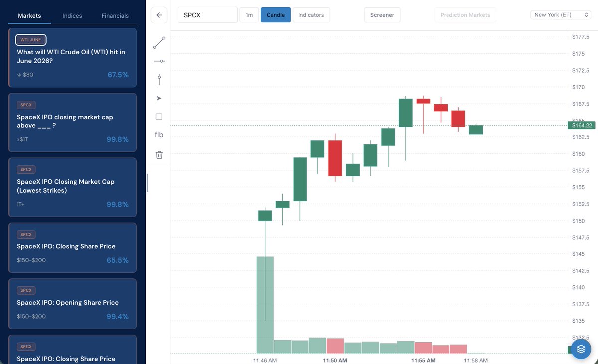
Task: Switch to the Markets tab
Action: (x=29, y=16)
